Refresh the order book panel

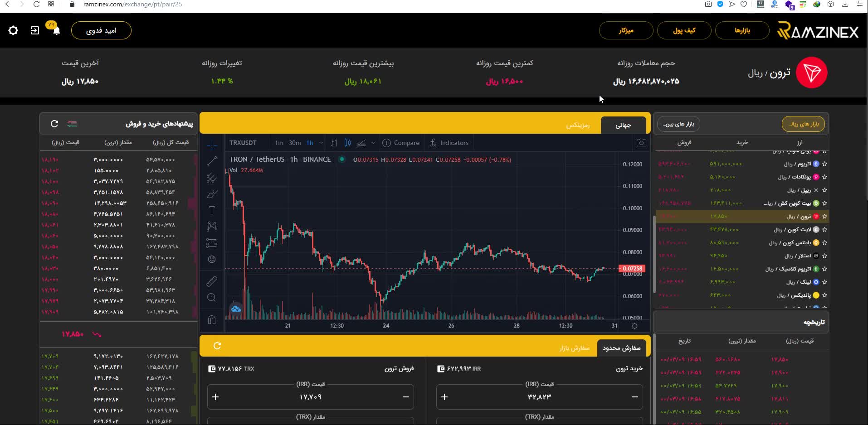click(x=54, y=124)
